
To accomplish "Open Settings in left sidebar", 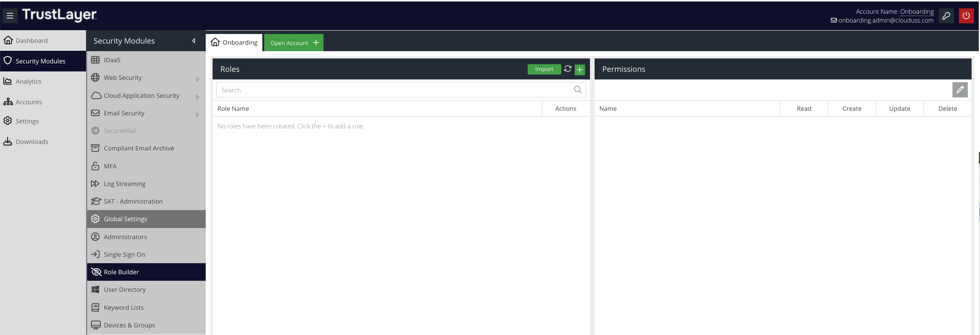I will 43,121.
